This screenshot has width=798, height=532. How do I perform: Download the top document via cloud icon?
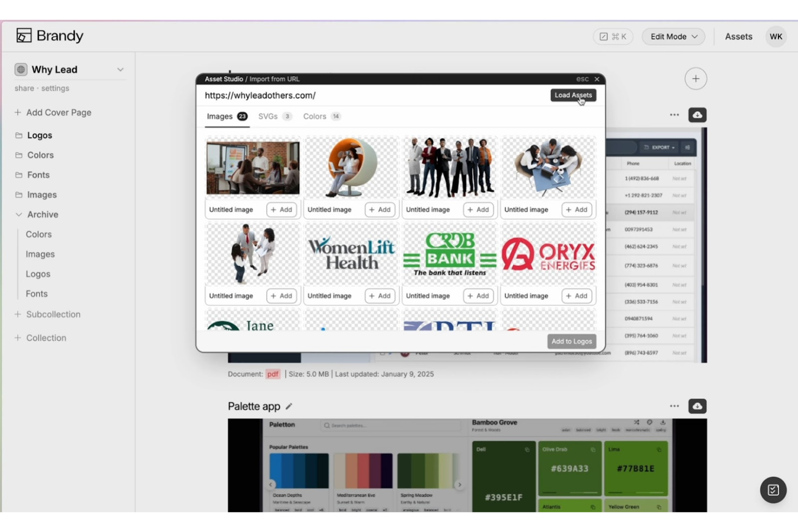pyautogui.click(x=697, y=115)
